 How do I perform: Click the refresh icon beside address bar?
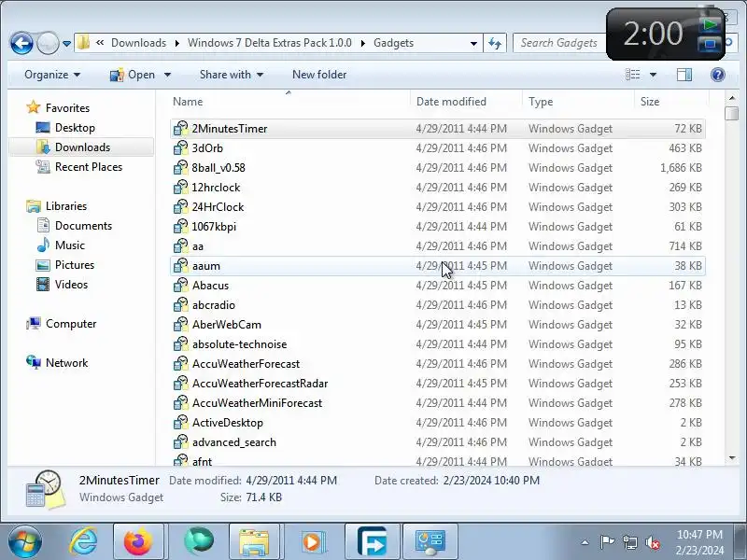[x=495, y=43]
